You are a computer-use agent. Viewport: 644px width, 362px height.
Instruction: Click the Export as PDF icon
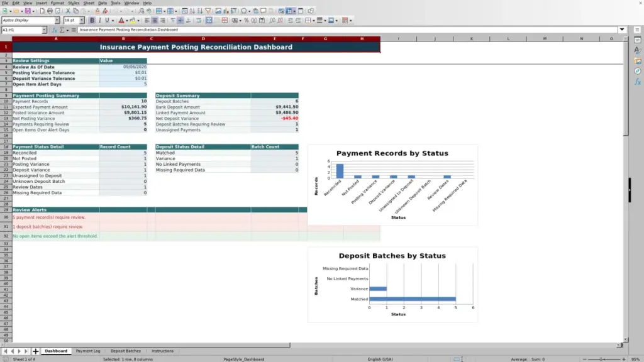(42, 11)
